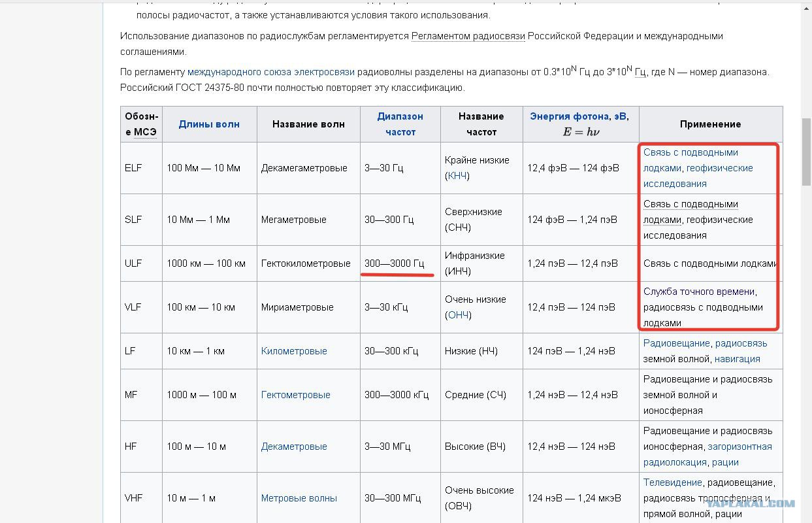Open the Длины волн header link

click(209, 124)
